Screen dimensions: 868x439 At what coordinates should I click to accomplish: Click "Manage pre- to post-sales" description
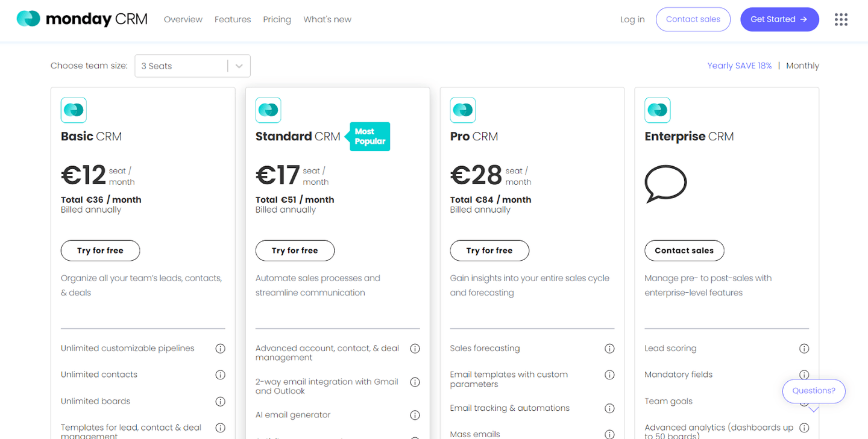click(x=708, y=285)
